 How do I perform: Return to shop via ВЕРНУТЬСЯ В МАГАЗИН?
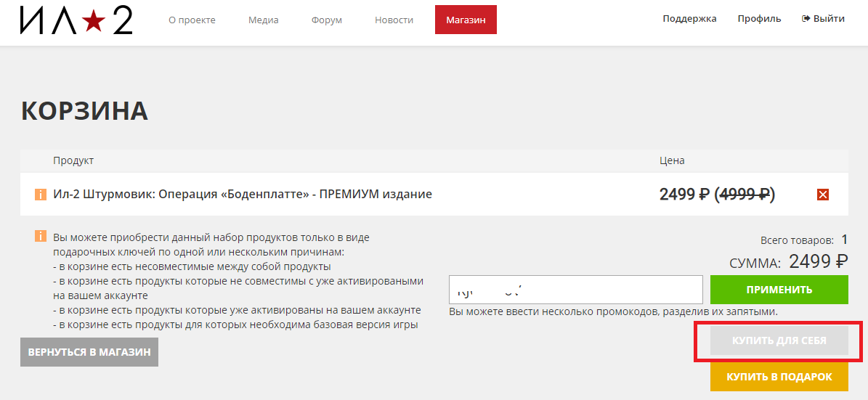[x=89, y=352]
